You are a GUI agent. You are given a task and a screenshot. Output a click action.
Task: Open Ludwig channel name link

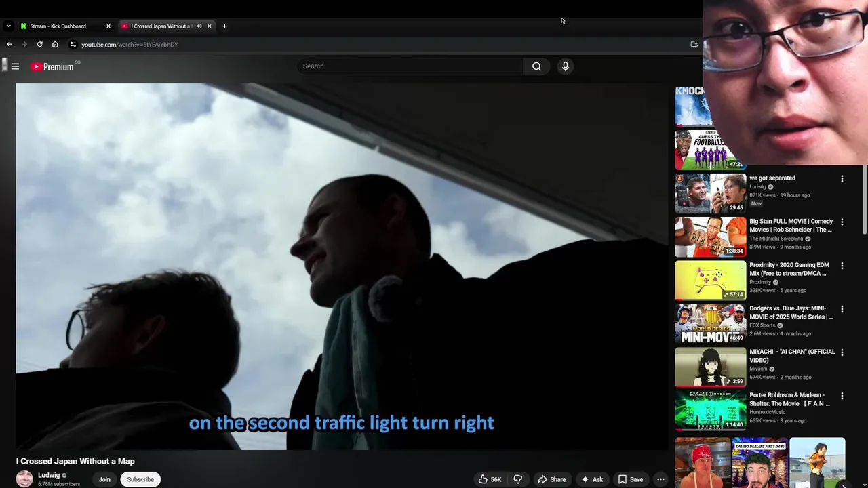[x=49, y=475]
